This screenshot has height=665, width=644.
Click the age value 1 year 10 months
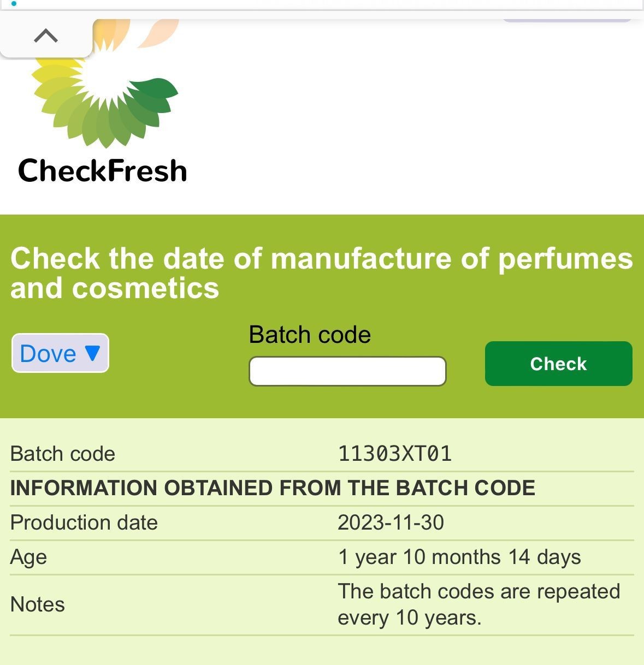click(459, 557)
